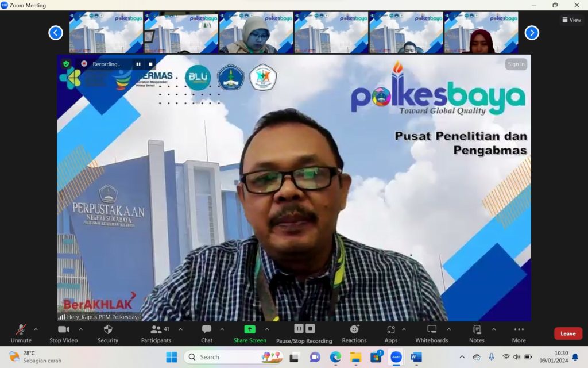Open the volume speaker tray icon

click(x=517, y=357)
